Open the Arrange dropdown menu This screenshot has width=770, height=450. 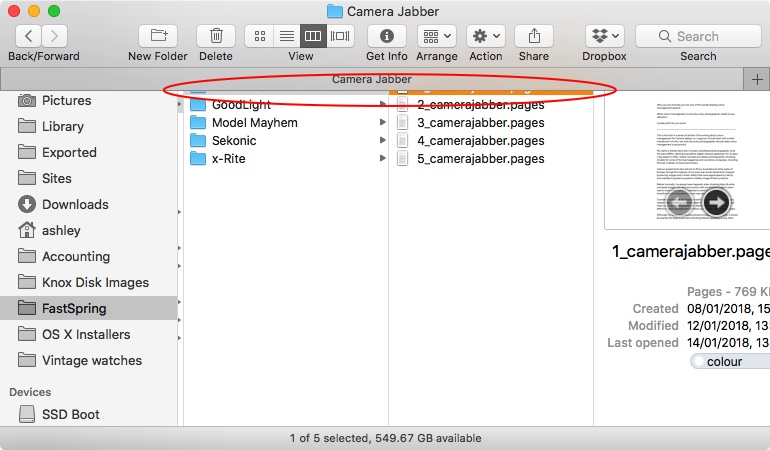pyautogui.click(x=437, y=36)
